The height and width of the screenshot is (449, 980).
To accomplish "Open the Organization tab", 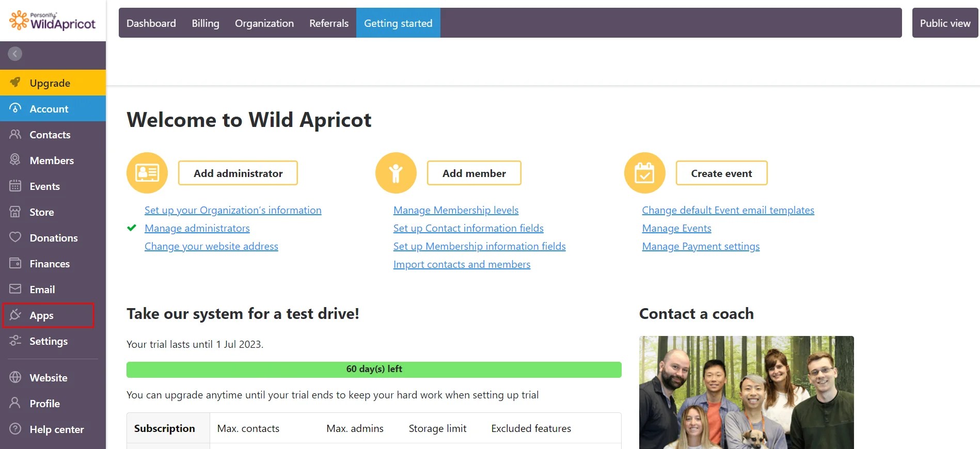I will point(264,23).
